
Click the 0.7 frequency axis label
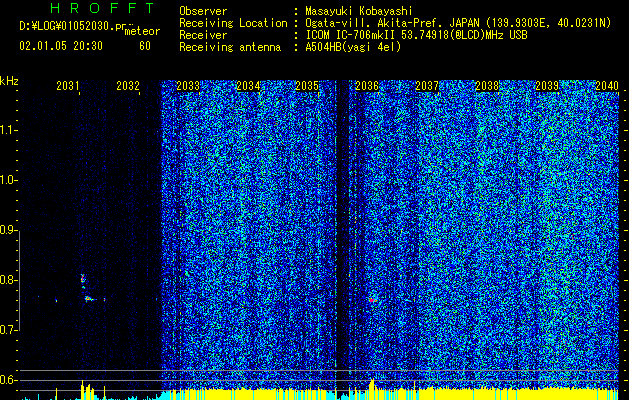click(8, 330)
